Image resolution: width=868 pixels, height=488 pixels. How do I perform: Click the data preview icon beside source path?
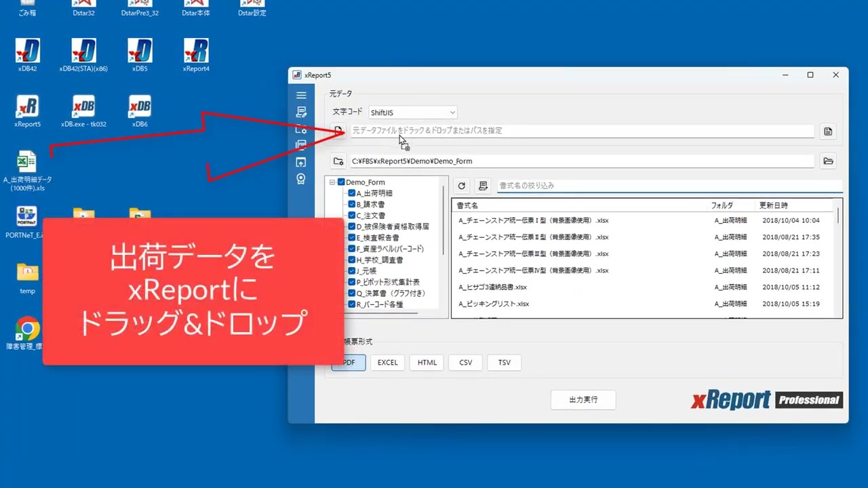coord(828,131)
